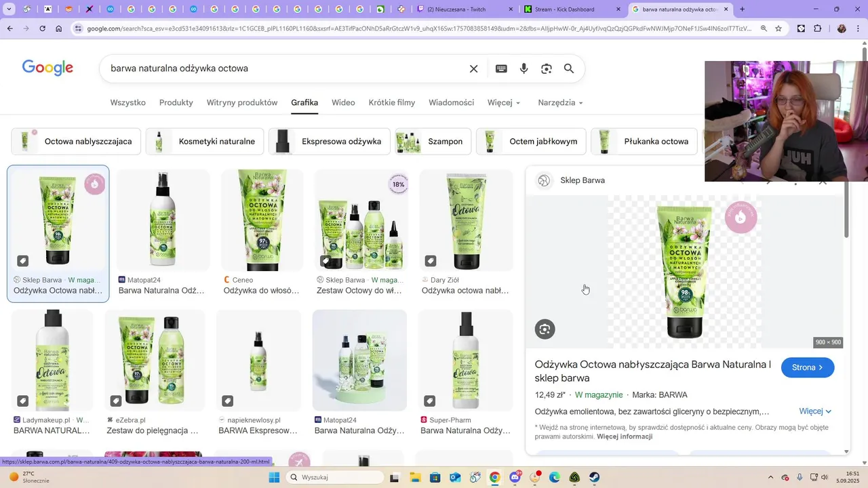The width and height of the screenshot is (868, 488).
Task: Open the Chrome extensions puzzle icon
Action: click(x=818, y=28)
